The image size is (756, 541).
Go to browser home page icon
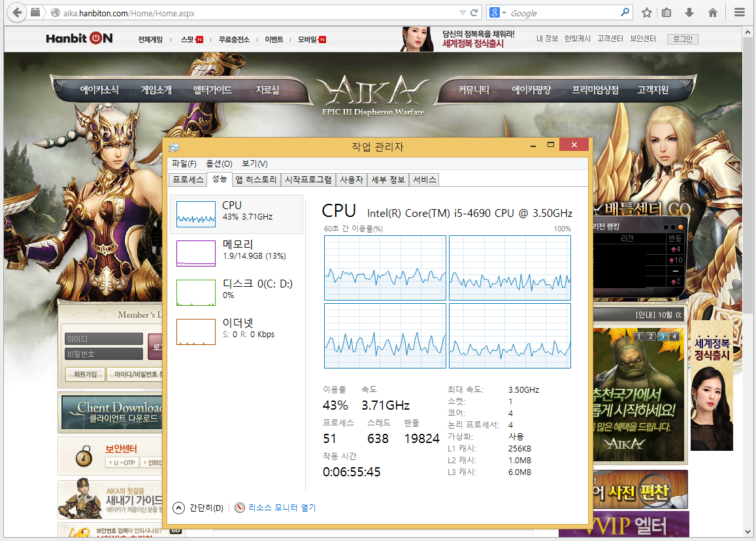[x=712, y=12]
